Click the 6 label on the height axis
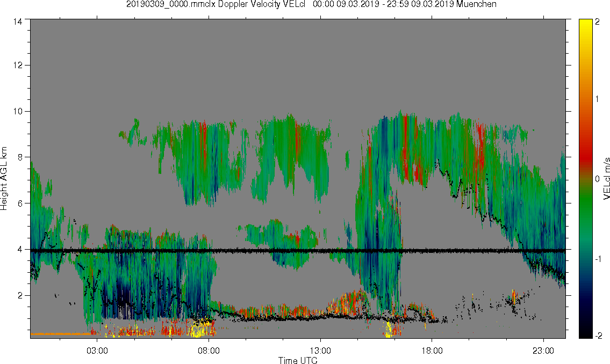 [20, 203]
